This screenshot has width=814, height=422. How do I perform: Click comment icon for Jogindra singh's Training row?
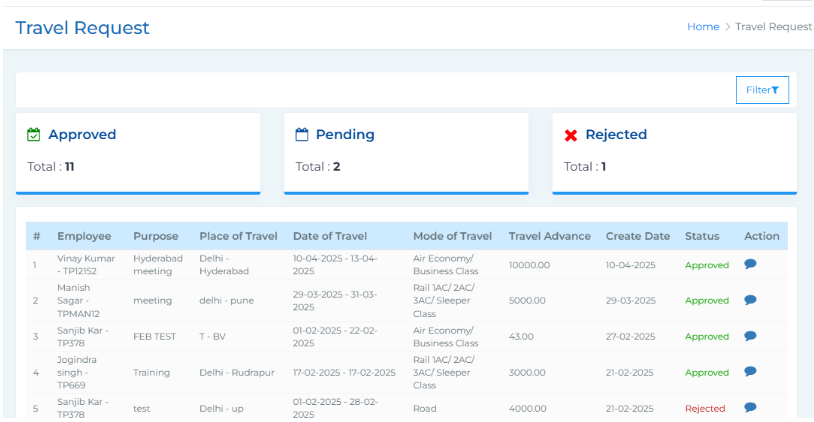point(750,371)
